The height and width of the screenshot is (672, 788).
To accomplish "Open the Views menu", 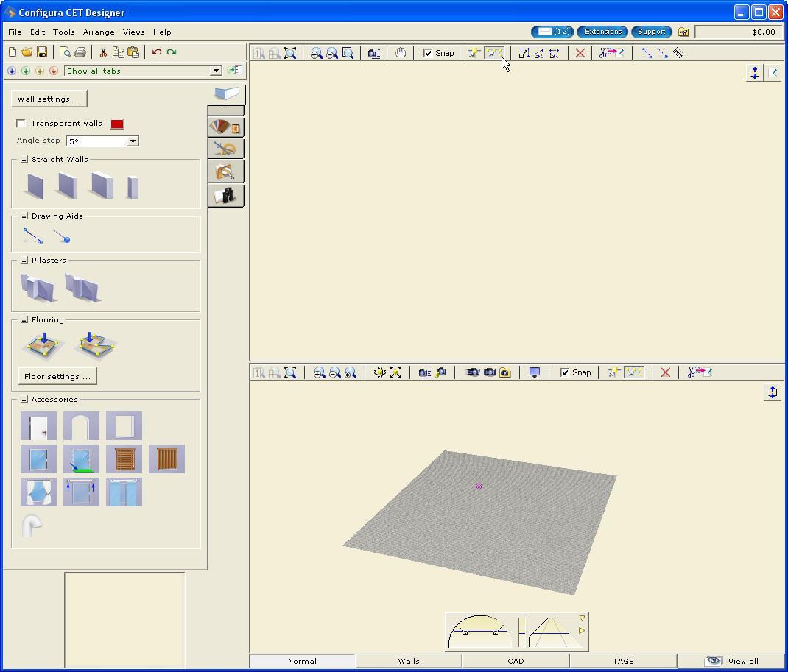I will point(134,32).
